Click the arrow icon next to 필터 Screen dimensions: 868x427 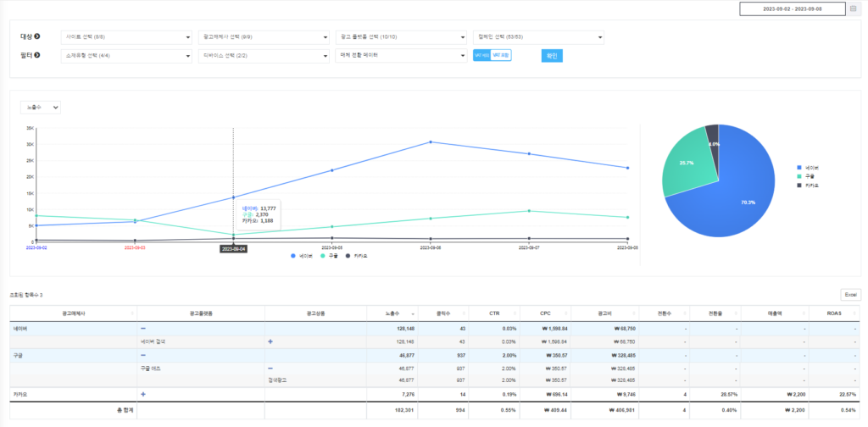pos(37,55)
